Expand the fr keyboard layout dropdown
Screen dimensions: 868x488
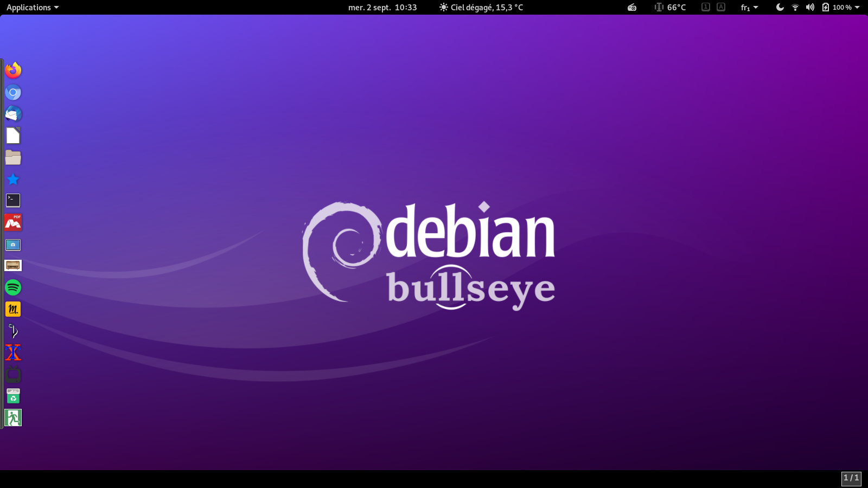[749, 8]
